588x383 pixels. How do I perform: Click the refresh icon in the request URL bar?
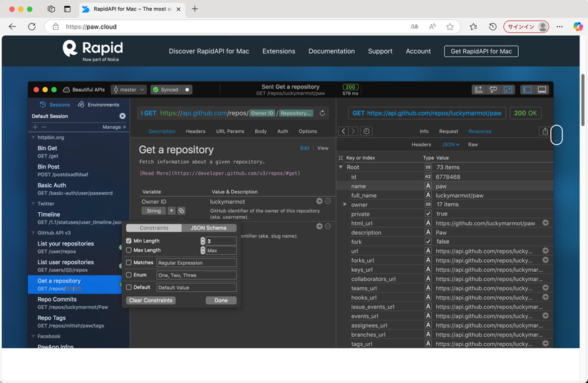coord(322,113)
